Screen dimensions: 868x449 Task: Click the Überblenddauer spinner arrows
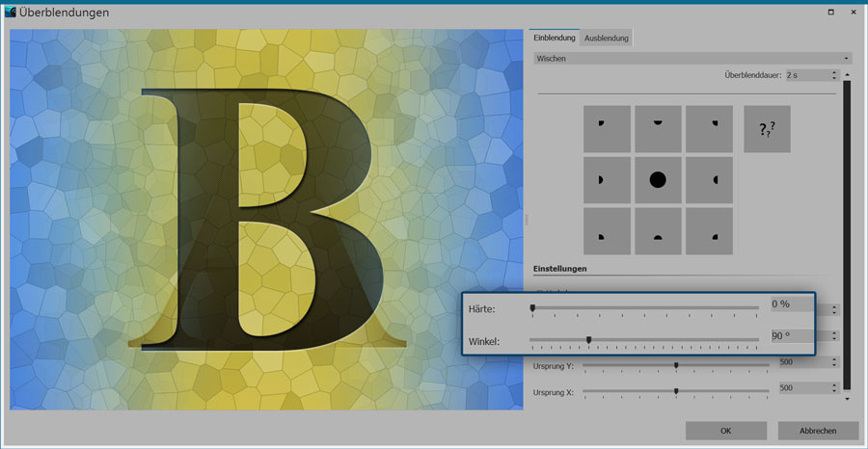pyautogui.click(x=833, y=74)
